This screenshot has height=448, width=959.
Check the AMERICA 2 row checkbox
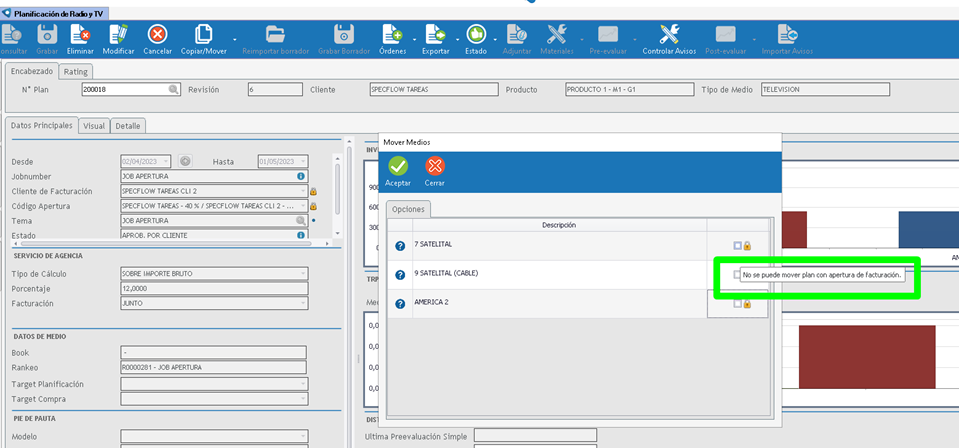tap(737, 304)
